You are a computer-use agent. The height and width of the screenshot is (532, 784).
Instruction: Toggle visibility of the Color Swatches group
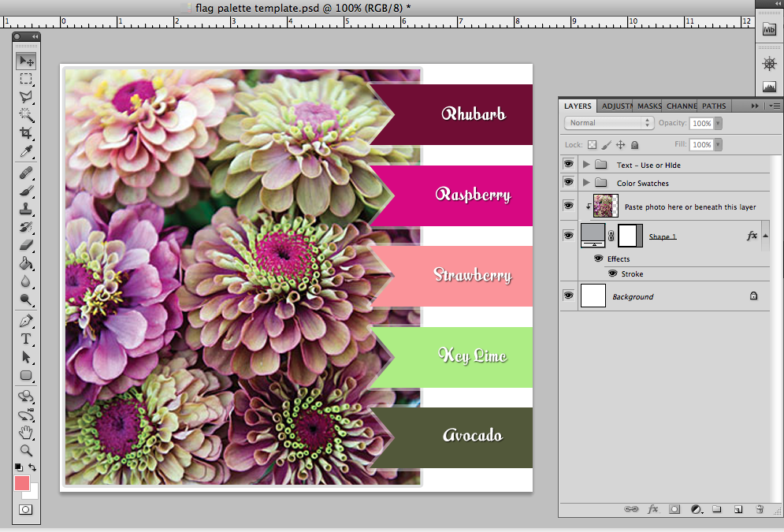point(568,182)
